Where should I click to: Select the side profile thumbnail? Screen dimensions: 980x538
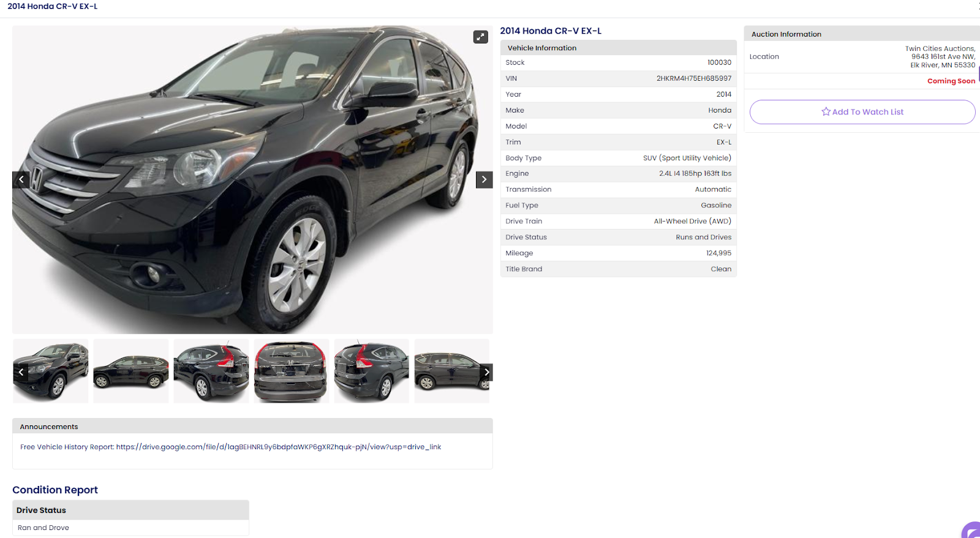click(131, 372)
